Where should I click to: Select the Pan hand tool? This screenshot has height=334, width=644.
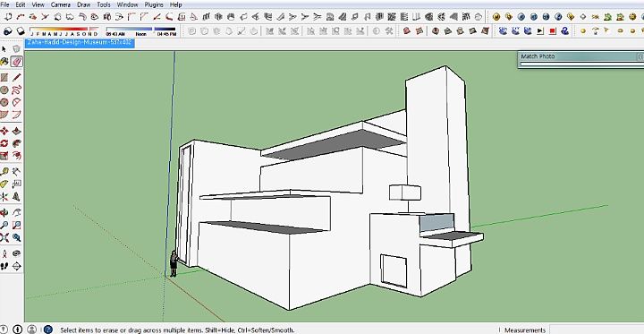point(16,212)
